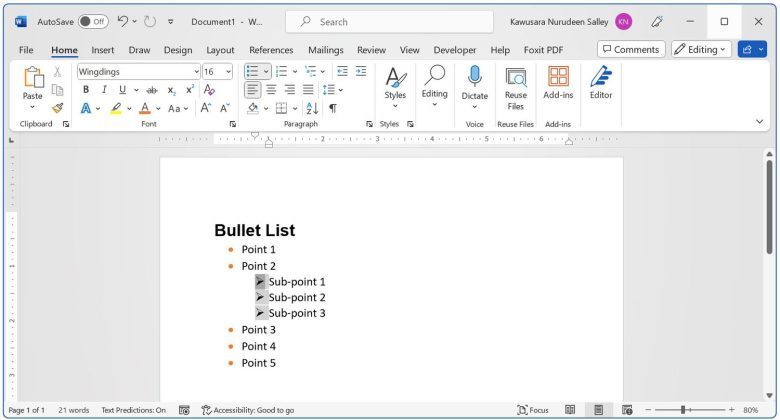Toggle Strikethrough formatting
The width and height of the screenshot is (780, 420).
[152, 90]
